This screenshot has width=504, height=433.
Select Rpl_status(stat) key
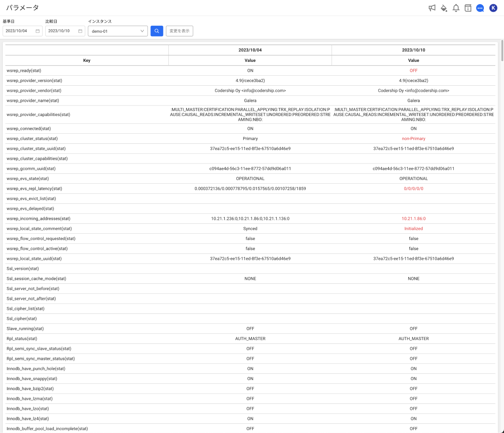22,339
